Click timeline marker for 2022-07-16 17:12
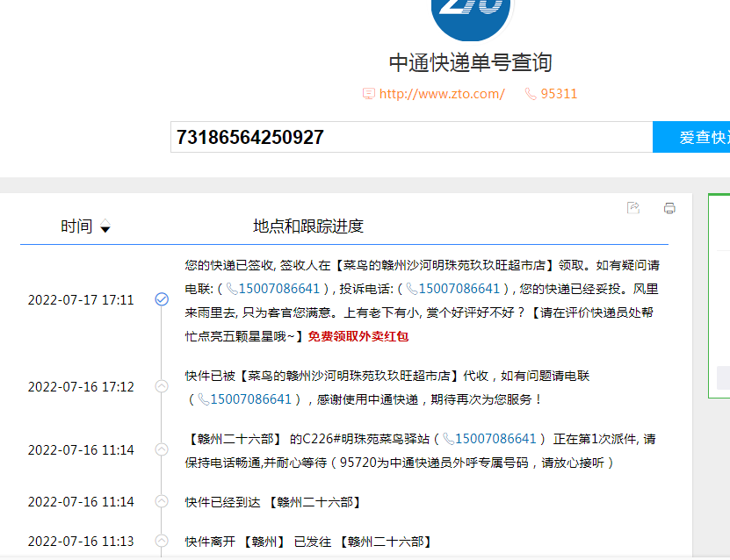Viewport: 730px width, 560px height. [162, 386]
